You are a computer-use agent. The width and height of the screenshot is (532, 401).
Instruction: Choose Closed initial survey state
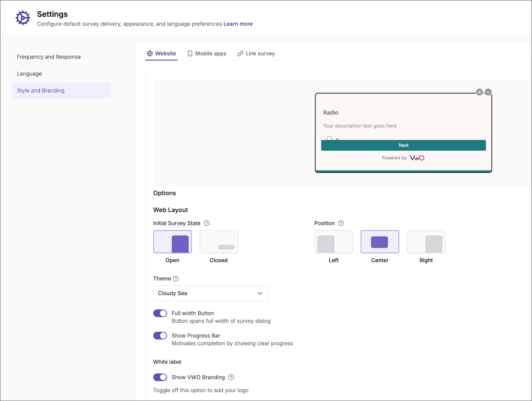point(218,242)
